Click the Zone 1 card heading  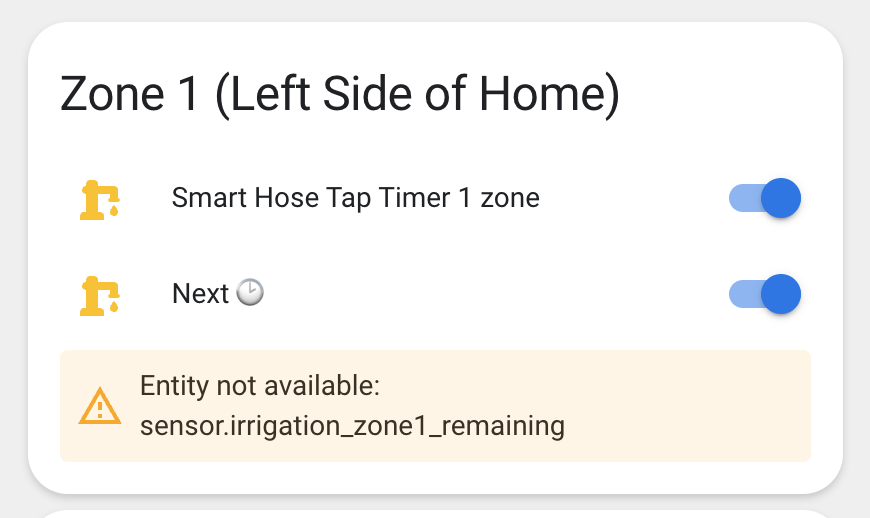[x=340, y=94]
